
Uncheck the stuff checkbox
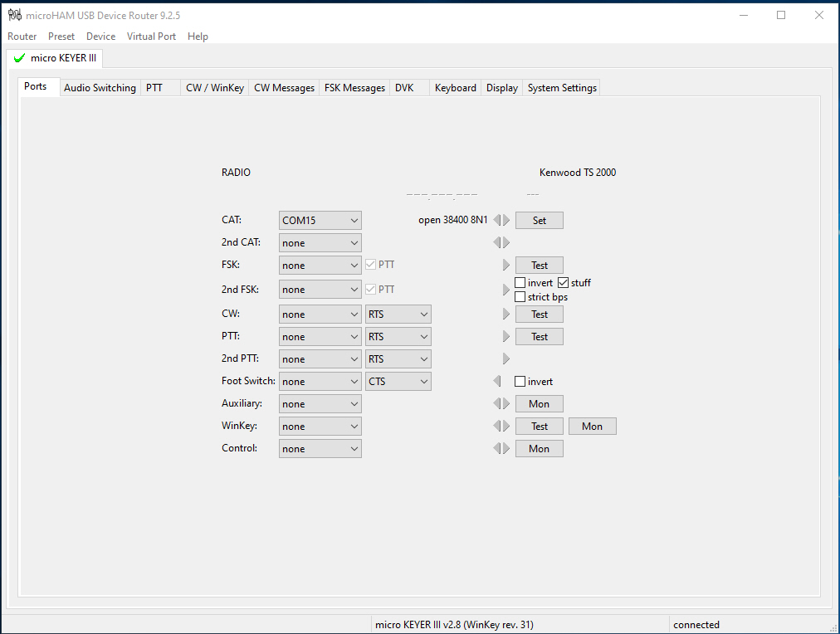(x=564, y=283)
